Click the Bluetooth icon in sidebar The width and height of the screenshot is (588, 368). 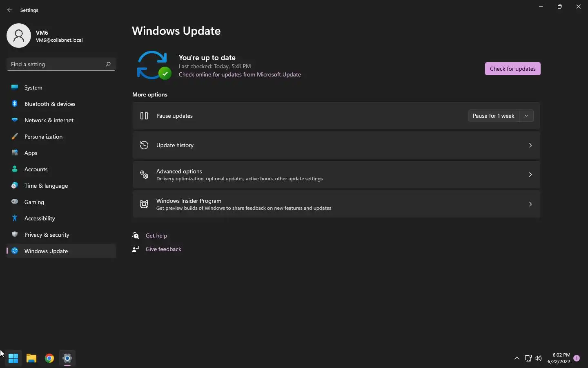pyautogui.click(x=15, y=103)
